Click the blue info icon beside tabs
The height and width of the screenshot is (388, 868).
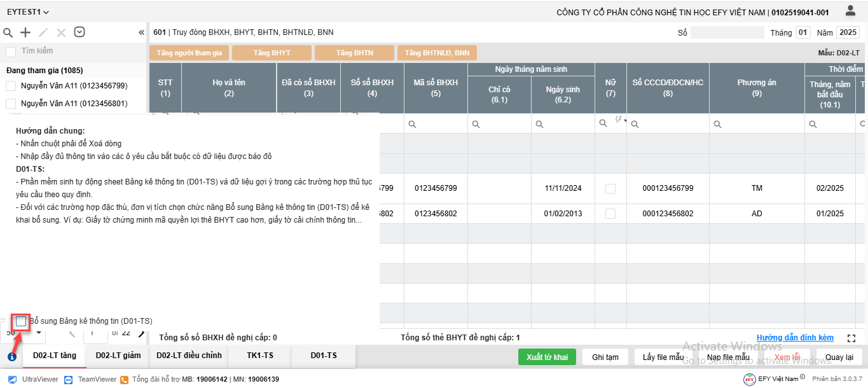pyautogui.click(x=11, y=357)
